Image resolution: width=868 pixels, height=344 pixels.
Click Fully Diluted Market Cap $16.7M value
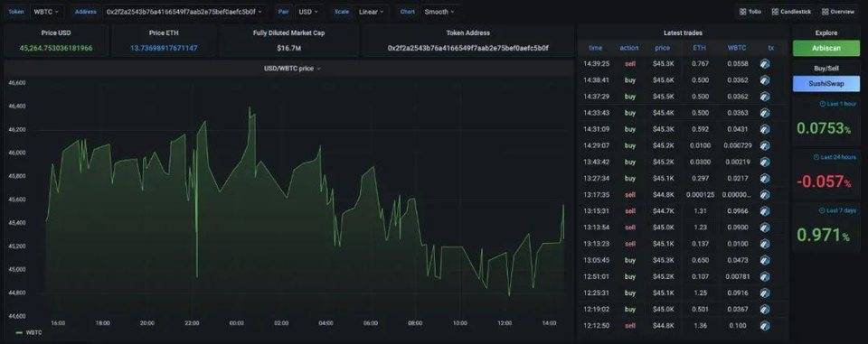coord(289,48)
